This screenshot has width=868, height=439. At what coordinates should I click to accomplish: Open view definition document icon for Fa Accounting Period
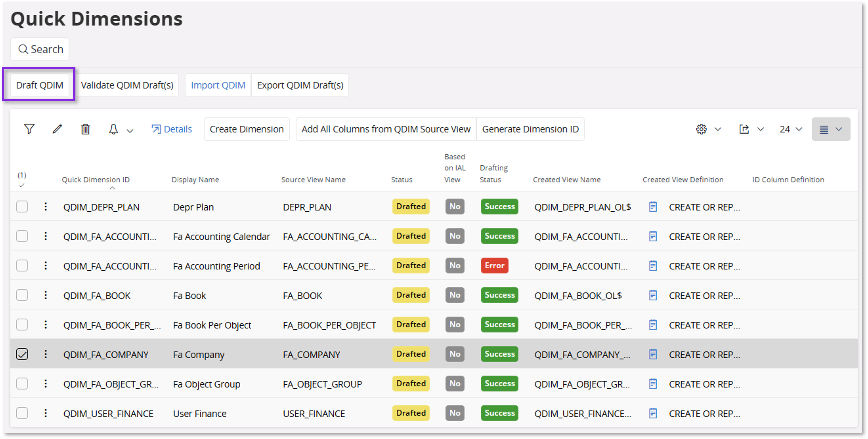(653, 266)
